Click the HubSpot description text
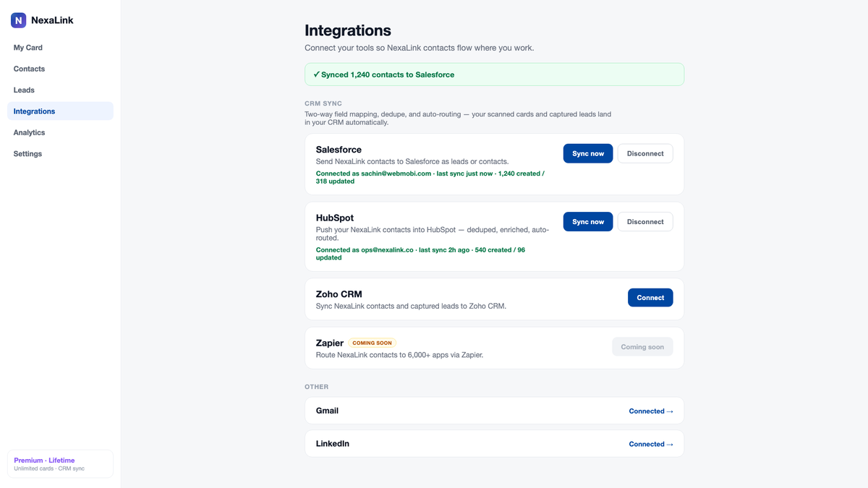868x488 pixels. click(433, 234)
